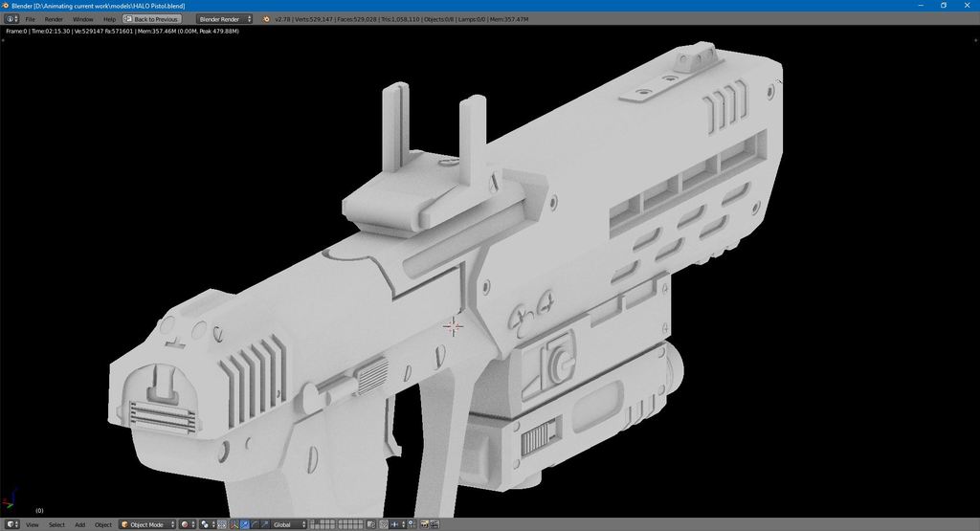Click the OpenGL render active viewport icon

coord(424,524)
